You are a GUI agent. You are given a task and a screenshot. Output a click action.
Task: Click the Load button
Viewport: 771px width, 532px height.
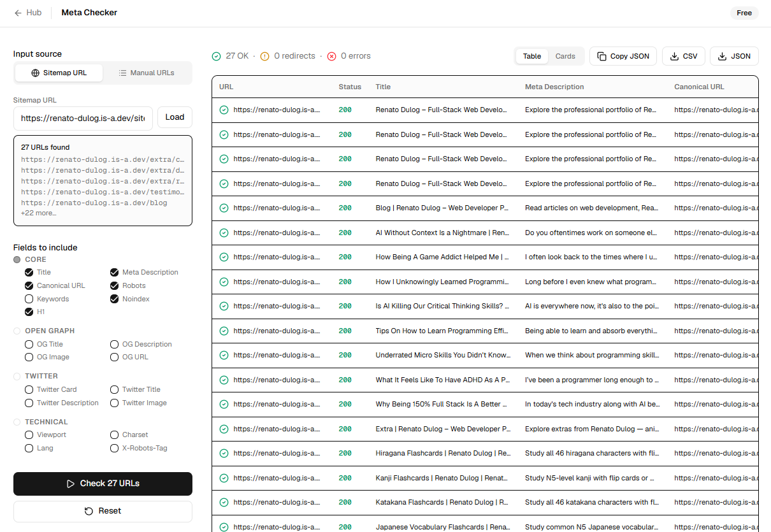(x=175, y=117)
